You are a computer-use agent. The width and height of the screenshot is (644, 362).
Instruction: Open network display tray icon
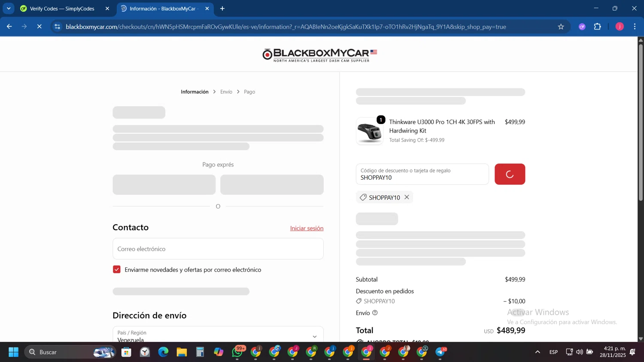(x=569, y=352)
